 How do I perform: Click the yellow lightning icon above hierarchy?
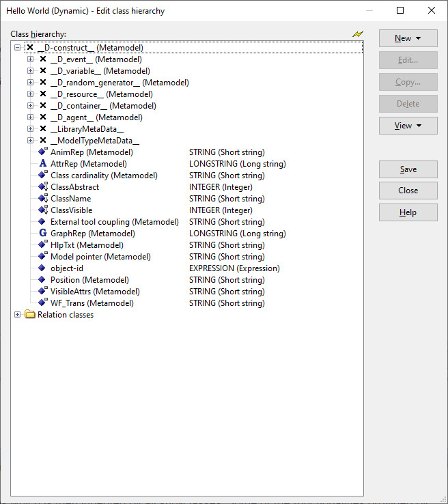pos(358,33)
